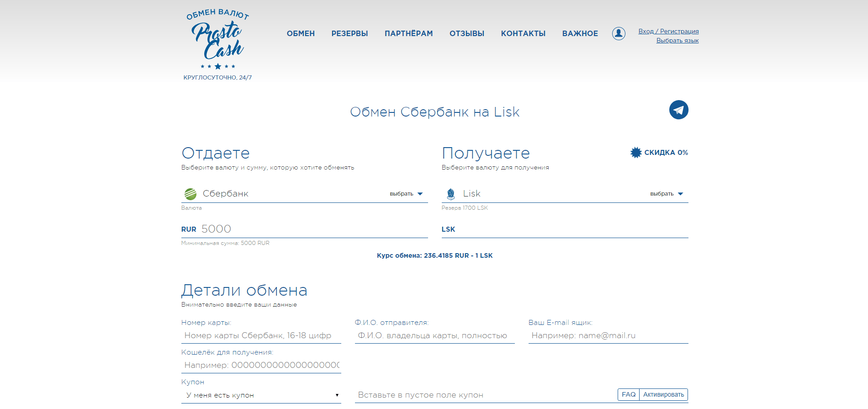The width and height of the screenshot is (868, 409).
Task: Open the ПАРТНЁРАМ menu item
Action: [x=408, y=33]
